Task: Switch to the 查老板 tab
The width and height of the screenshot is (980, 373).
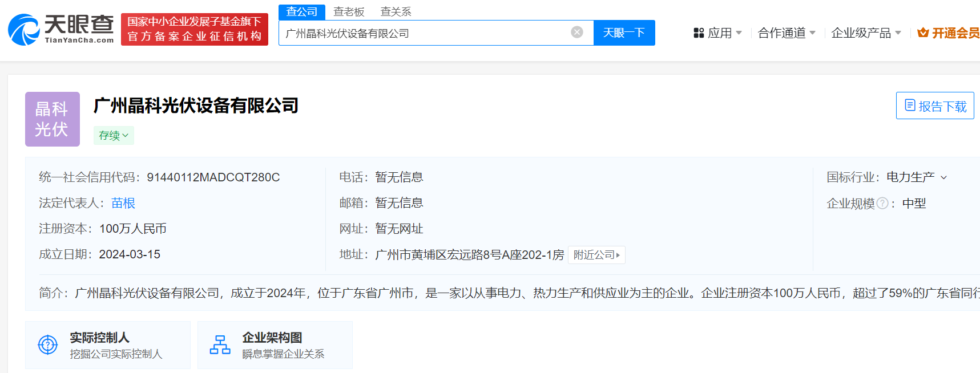Action: (349, 12)
